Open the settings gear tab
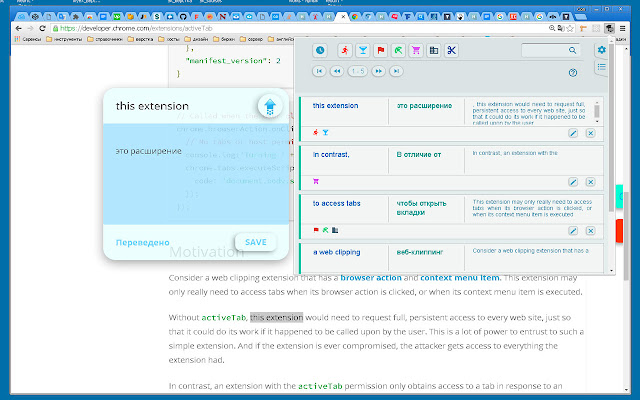Screen dimensions: 640x400 click(x=601, y=50)
